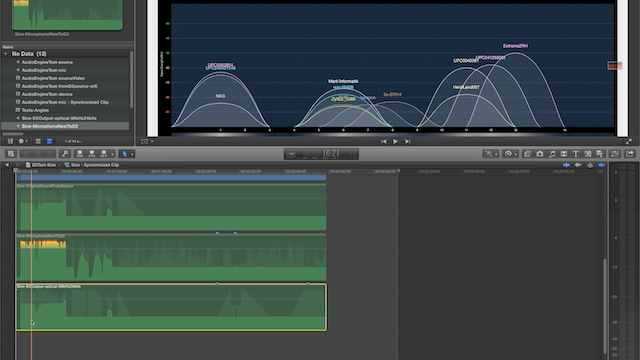Play the viewer clip
The width and height of the screenshot is (640, 360).
click(x=395, y=141)
